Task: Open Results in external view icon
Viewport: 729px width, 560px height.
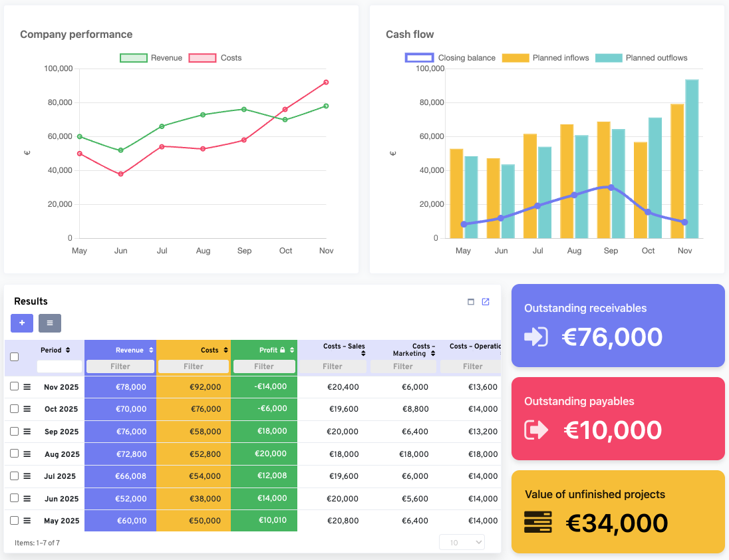Action: [x=486, y=301]
